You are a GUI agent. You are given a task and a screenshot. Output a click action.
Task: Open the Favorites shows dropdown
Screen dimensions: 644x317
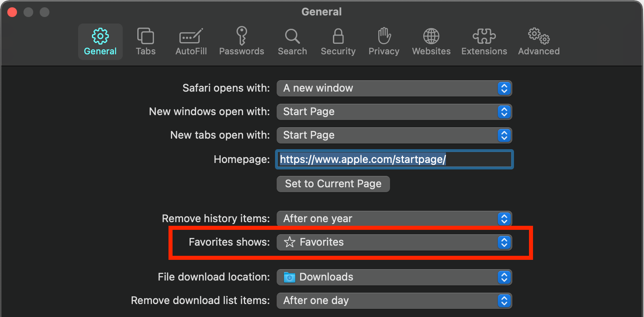coord(394,242)
